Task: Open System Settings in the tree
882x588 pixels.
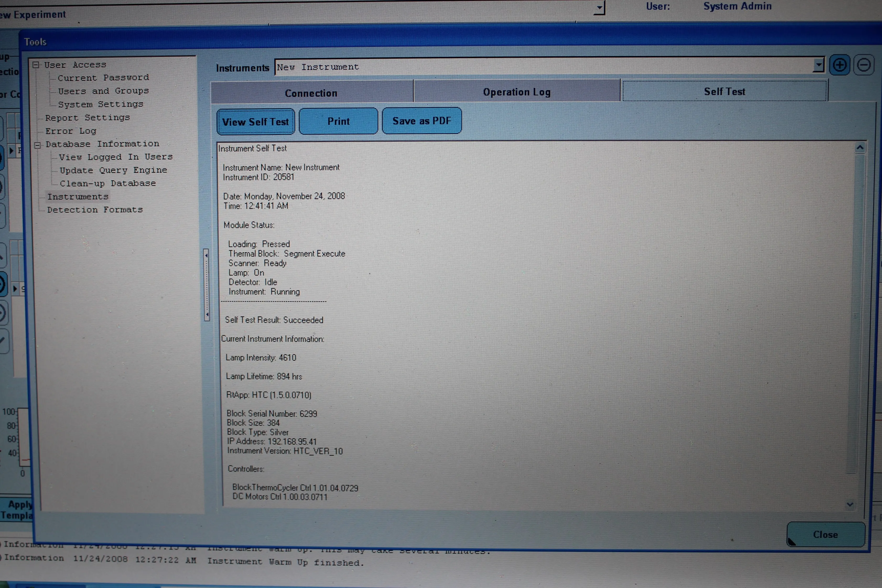Action: (100, 104)
